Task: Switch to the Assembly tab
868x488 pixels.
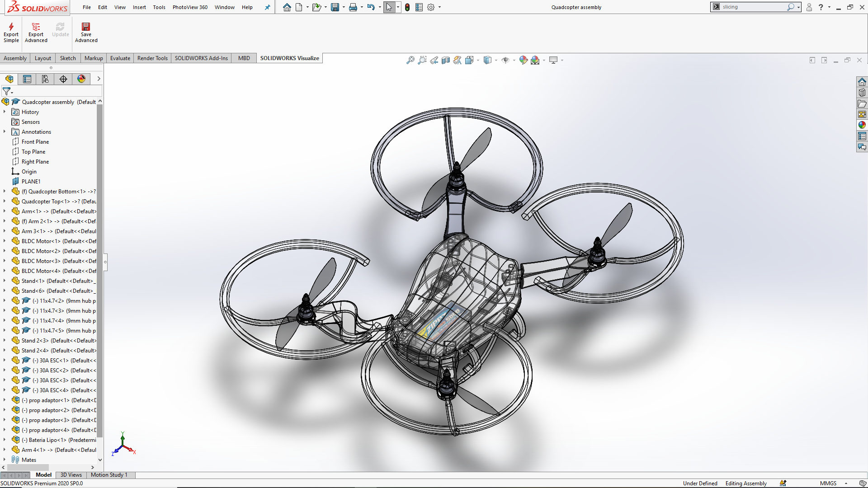Action: (15, 58)
